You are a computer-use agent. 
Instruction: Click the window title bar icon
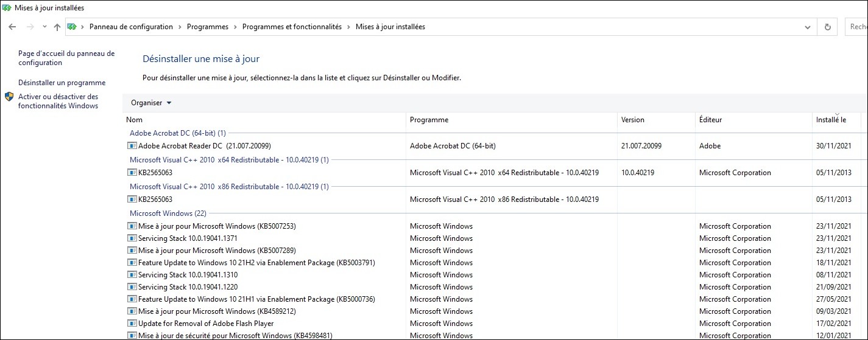[x=7, y=9]
